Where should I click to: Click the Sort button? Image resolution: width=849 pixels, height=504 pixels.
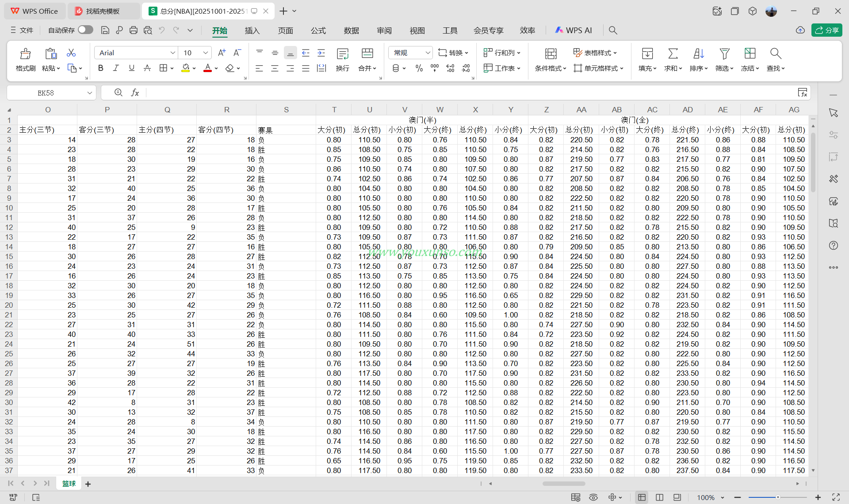click(699, 59)
